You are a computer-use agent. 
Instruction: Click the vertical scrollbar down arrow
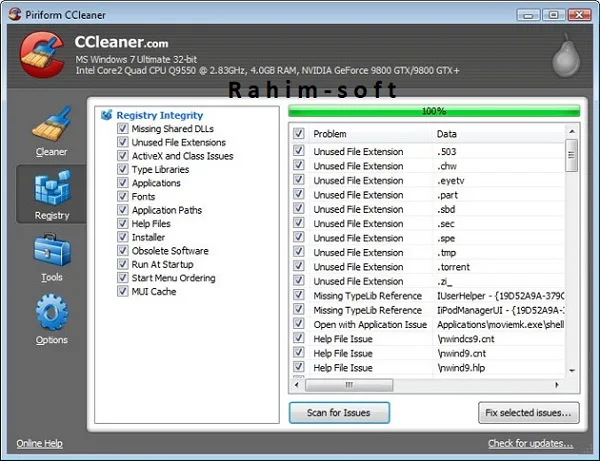coord(572,370)
